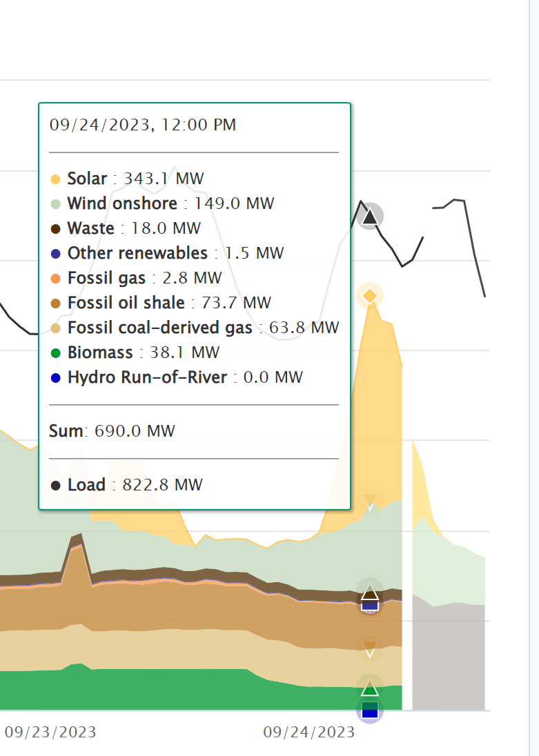
Task: Click the grey forecast area on the chart
Action: point(452,655)
